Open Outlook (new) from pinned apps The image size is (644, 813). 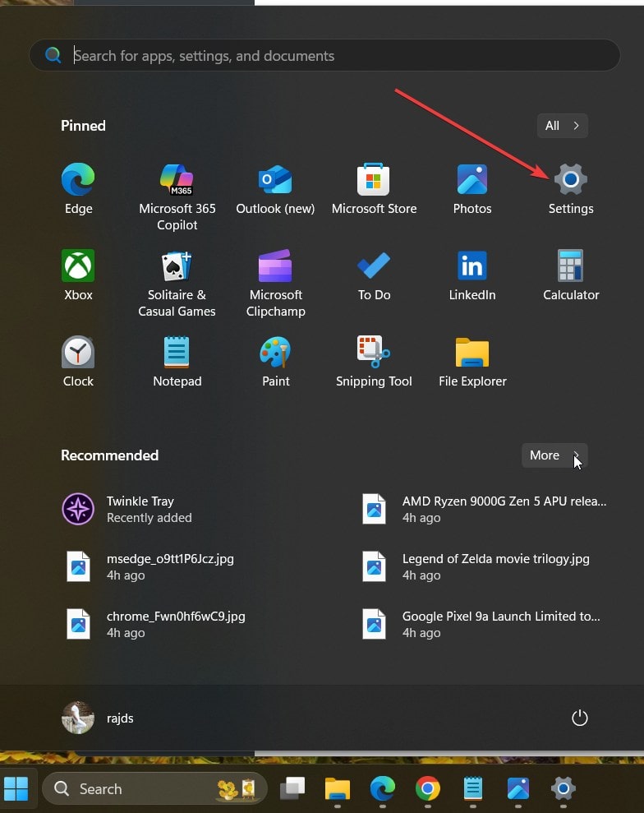275,189
